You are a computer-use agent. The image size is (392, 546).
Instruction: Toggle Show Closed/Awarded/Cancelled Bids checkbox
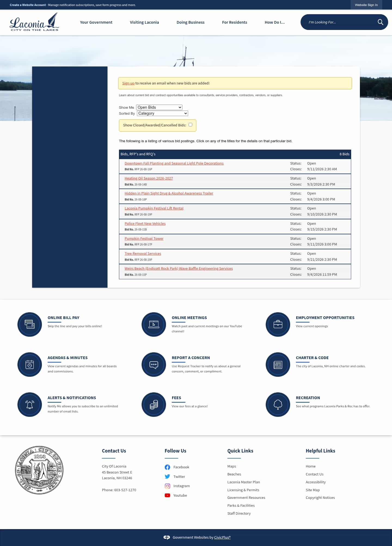[191, 125]
